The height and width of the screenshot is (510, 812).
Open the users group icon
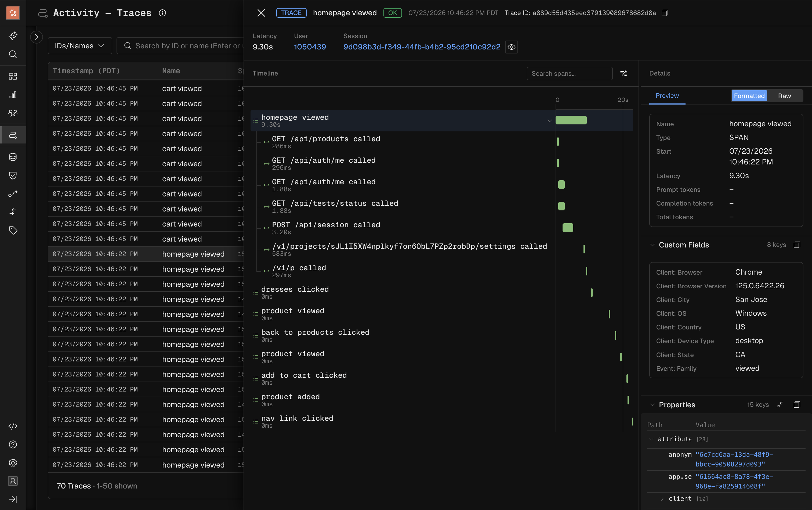[x=13, y=113]
